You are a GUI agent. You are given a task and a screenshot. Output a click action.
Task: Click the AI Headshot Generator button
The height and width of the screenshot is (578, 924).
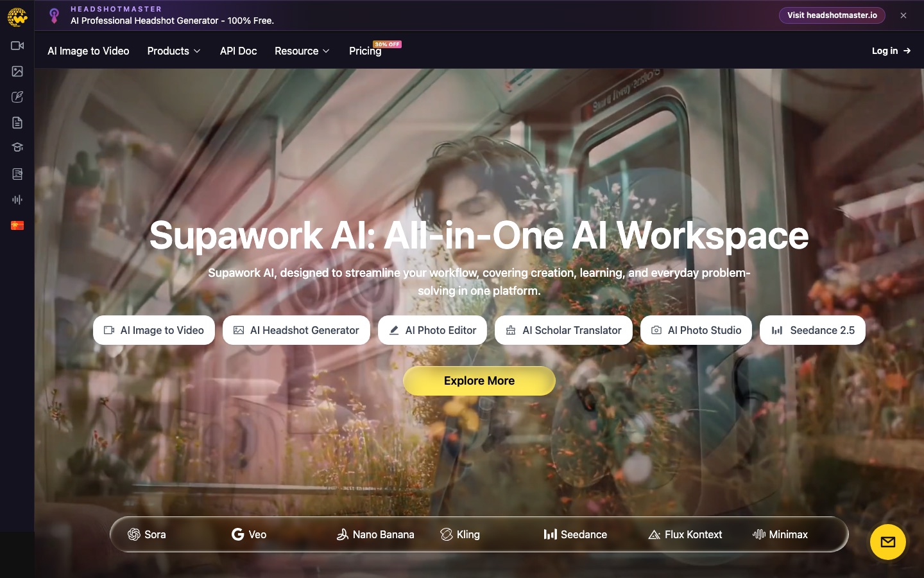click(x=296, y=330)
